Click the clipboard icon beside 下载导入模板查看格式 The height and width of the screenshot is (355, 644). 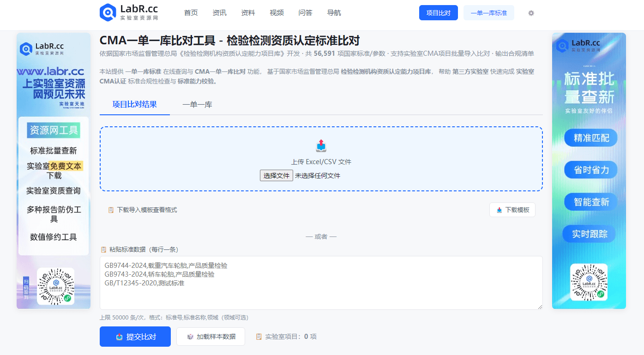(111, 210)
